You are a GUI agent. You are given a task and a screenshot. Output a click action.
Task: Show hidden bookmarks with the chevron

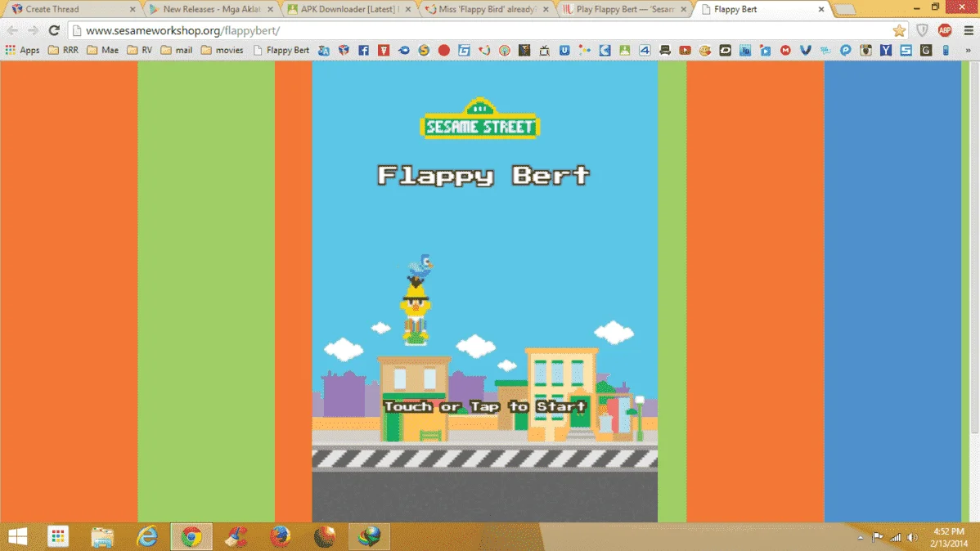coord(968,50)
